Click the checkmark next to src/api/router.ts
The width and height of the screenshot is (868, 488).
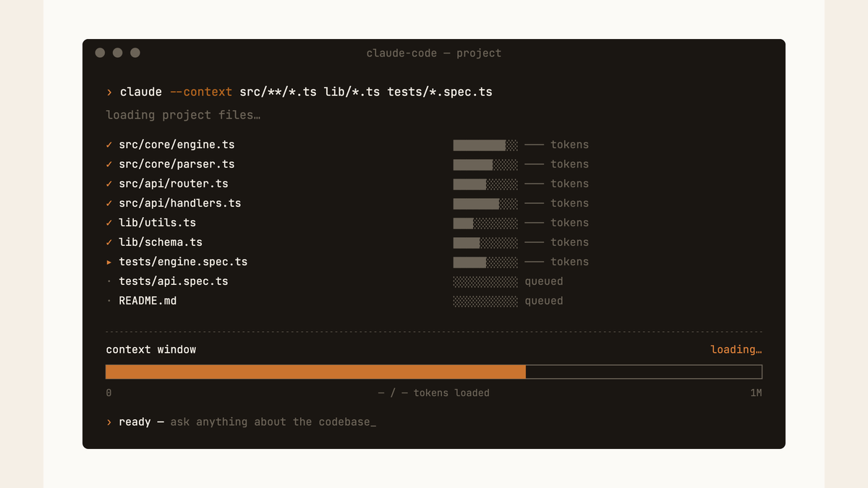pyautogui.click(x=109, y=184)
